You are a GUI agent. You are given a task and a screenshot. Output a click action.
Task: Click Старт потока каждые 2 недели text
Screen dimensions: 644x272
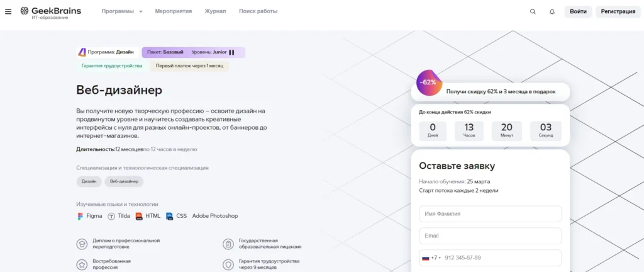click(458, 191)
